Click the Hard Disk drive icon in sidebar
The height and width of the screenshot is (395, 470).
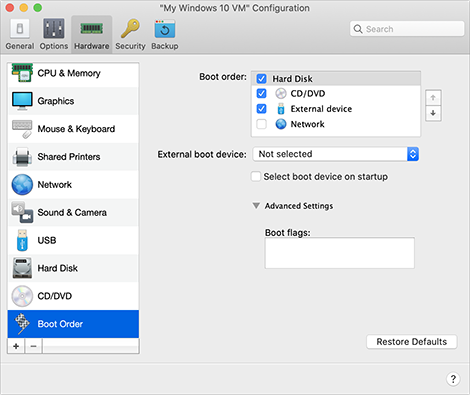coord(22,268)
